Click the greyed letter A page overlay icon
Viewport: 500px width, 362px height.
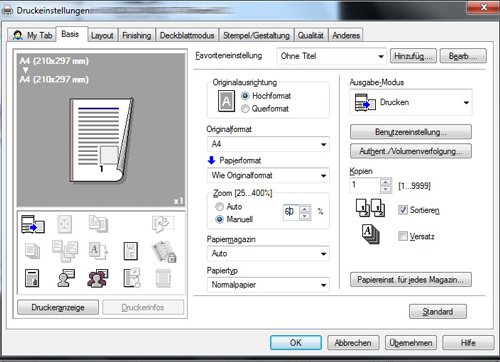[x=98, y=251]
